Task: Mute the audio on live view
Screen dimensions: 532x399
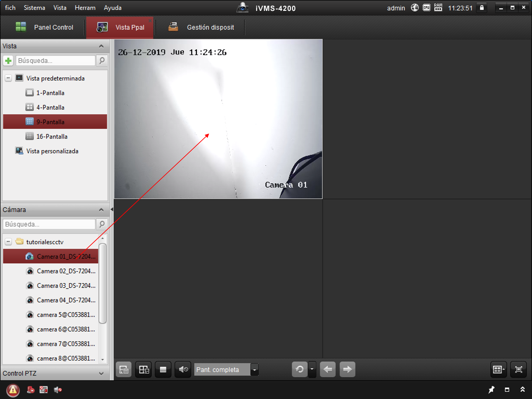Action: point(183,369)
